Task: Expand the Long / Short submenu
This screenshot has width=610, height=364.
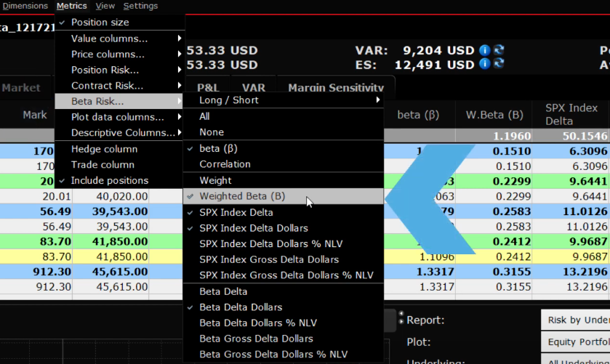Action: [x=228, y=100]
